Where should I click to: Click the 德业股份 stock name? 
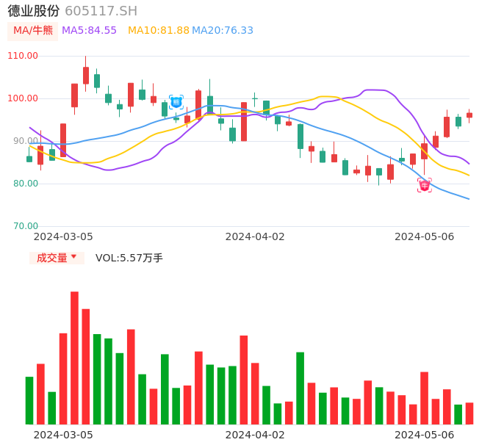pyautogui.click(x=33, y=11)
